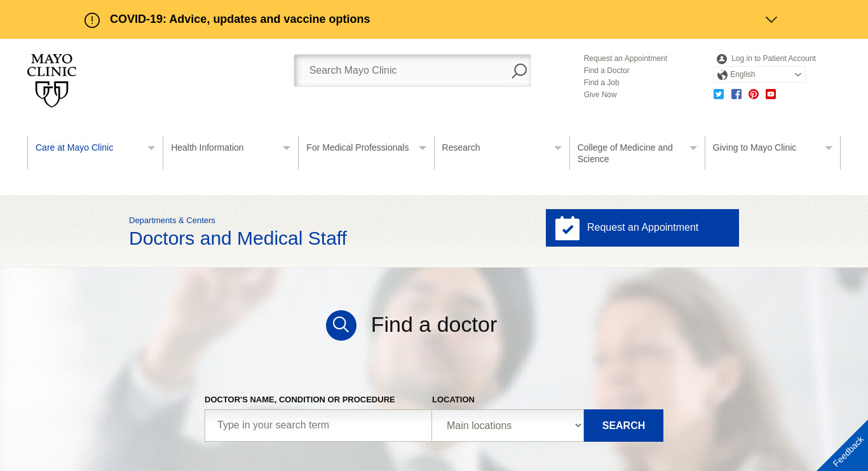The height and width of the screenshot is (471, 868).
Task: Expand Care at Mayo Clinic arrow
Action: pos(151,148)
